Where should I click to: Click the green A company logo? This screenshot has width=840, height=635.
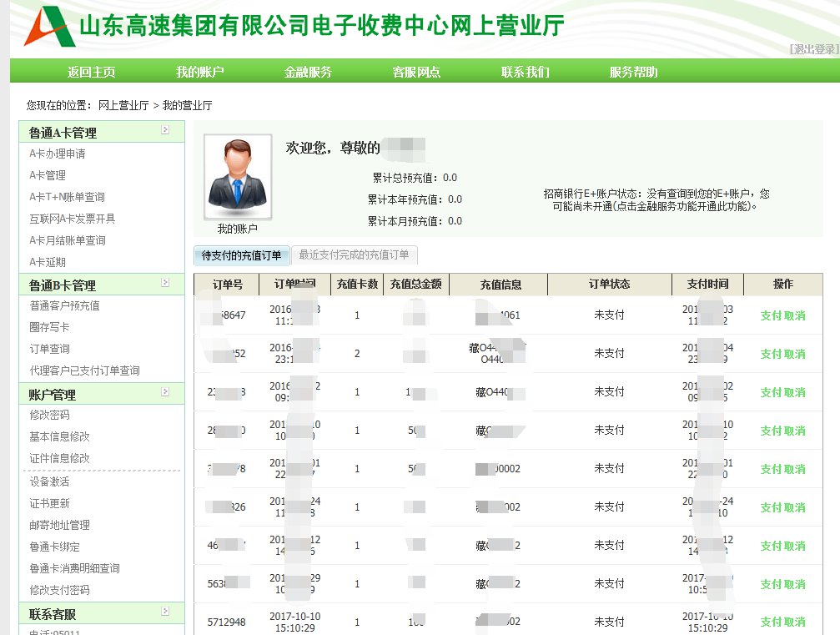point(49,26)
